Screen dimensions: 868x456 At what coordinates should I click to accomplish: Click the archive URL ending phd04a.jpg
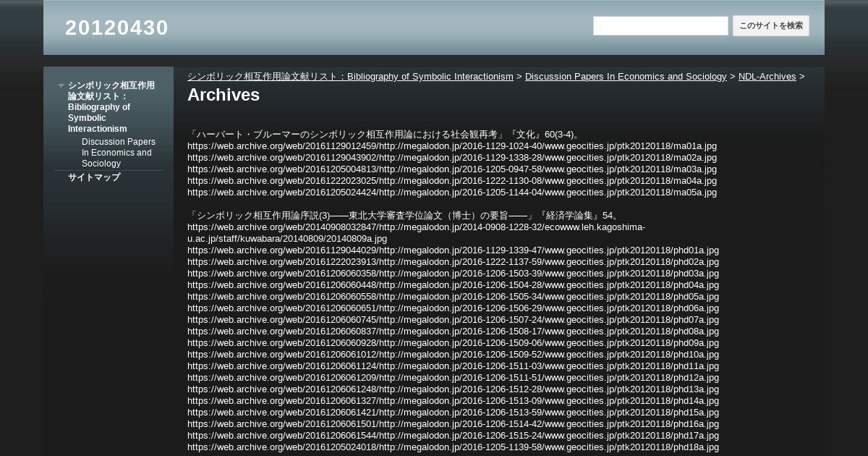[453, 285]
